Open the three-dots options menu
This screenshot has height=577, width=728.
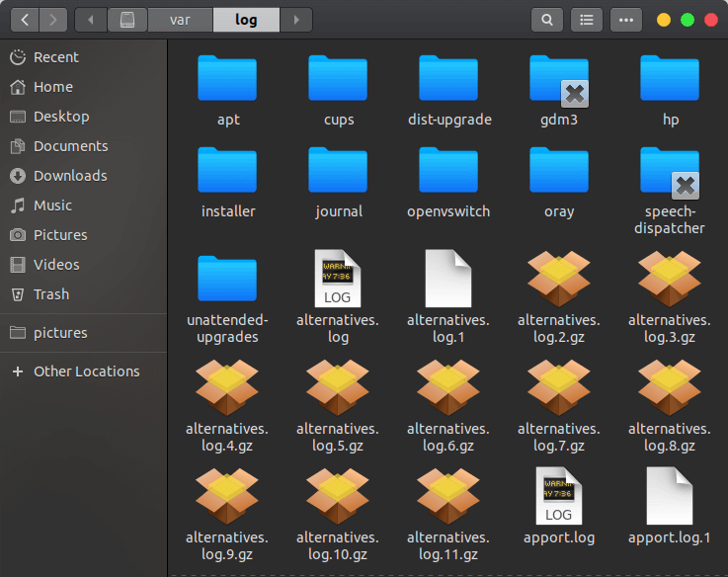[x=626, y=20]
